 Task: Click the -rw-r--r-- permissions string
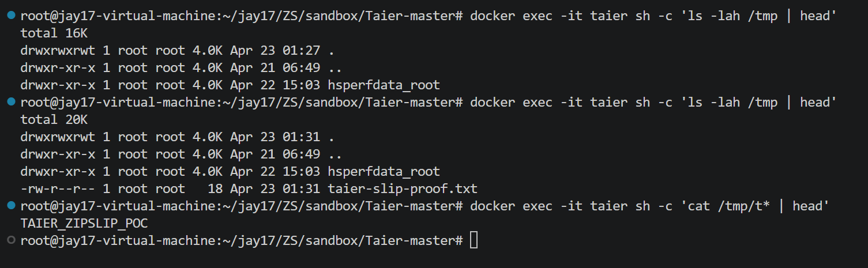(x=58, y=189)
